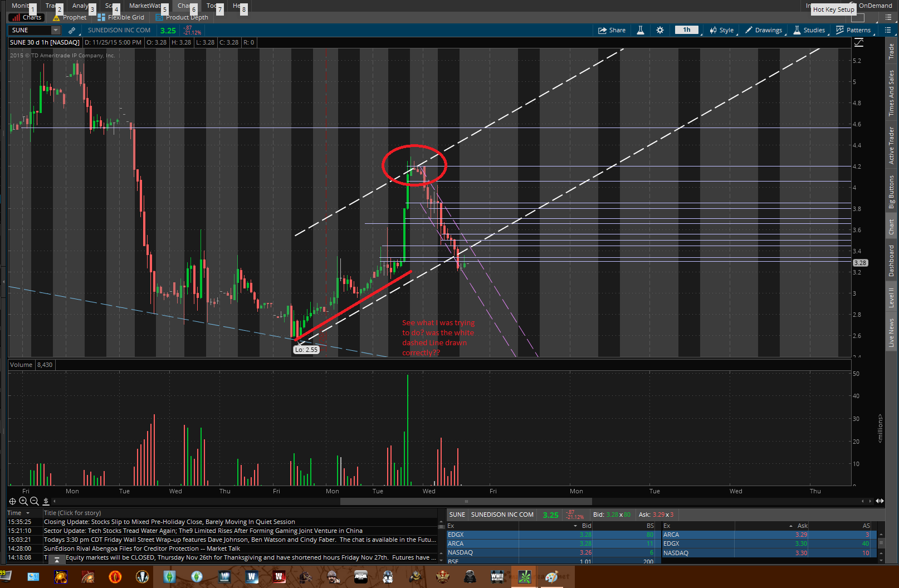Open news story about SunEdison Rival Abengoa
Screen dimensions: 899x588
click(142, 548)
